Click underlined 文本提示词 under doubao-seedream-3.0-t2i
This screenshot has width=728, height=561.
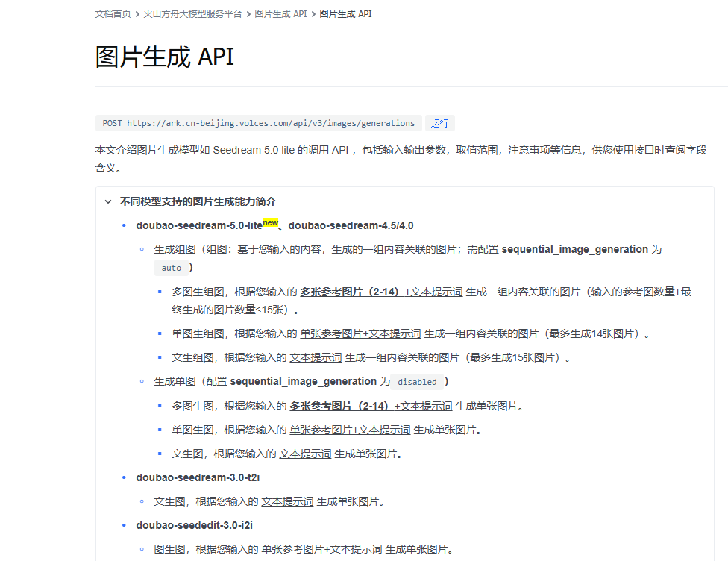pos(287,502)
